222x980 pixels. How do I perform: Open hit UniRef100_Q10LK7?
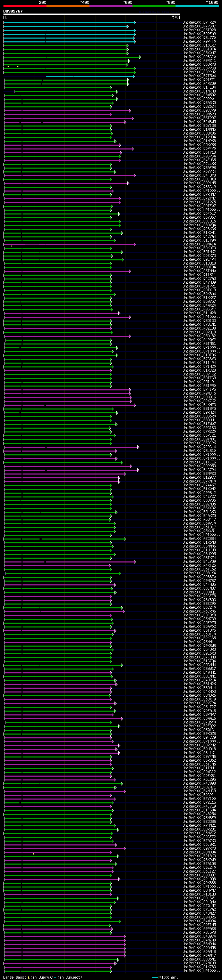(x=199, y=45)
